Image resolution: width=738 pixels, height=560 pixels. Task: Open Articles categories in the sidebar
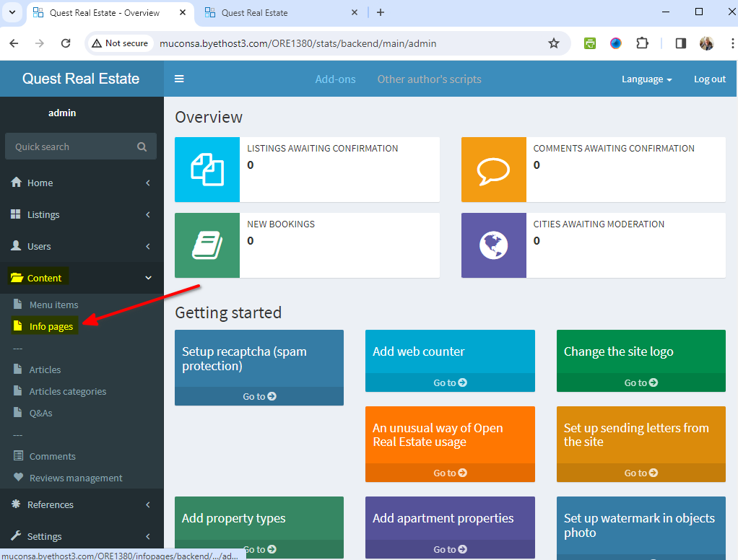coord(67,392)
